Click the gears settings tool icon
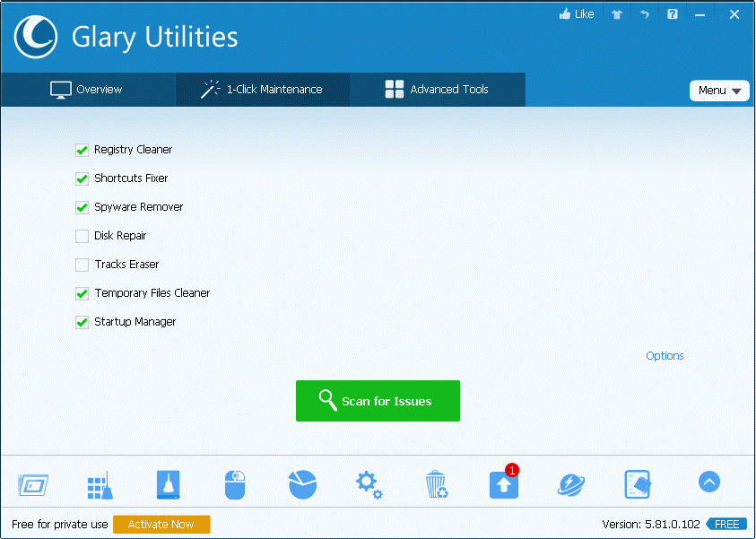This screenshot has width=756, height=539. click(x=369, y=484)
